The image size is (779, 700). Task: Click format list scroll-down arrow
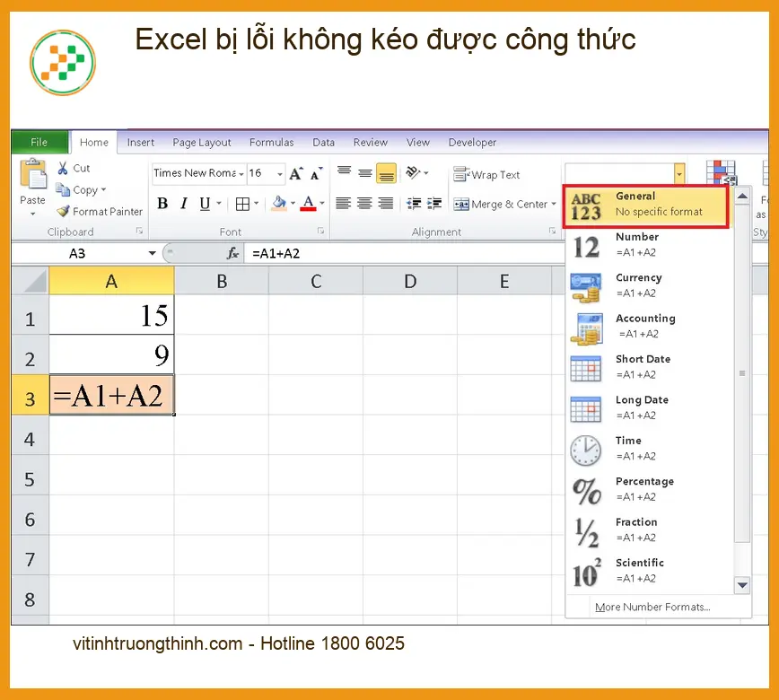tap(742, 585)
